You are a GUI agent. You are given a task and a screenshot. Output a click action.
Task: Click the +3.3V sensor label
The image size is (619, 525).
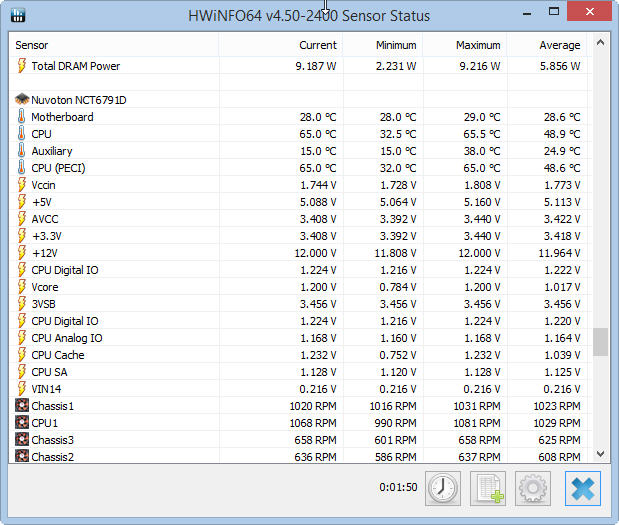[x=47, y=236]
